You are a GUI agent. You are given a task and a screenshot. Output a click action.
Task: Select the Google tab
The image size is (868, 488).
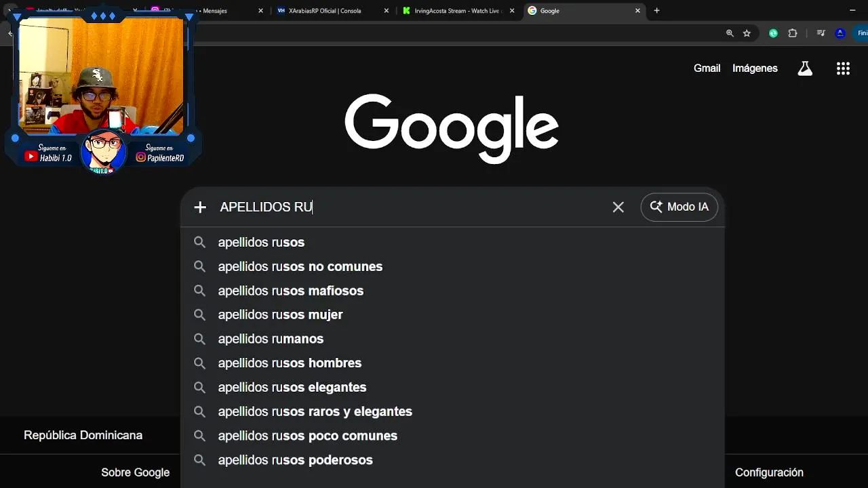click(583, 11)
